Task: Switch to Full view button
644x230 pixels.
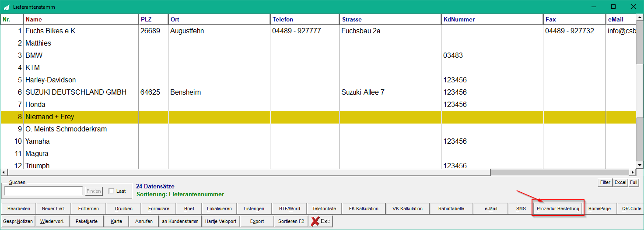Action: [633, 182]
